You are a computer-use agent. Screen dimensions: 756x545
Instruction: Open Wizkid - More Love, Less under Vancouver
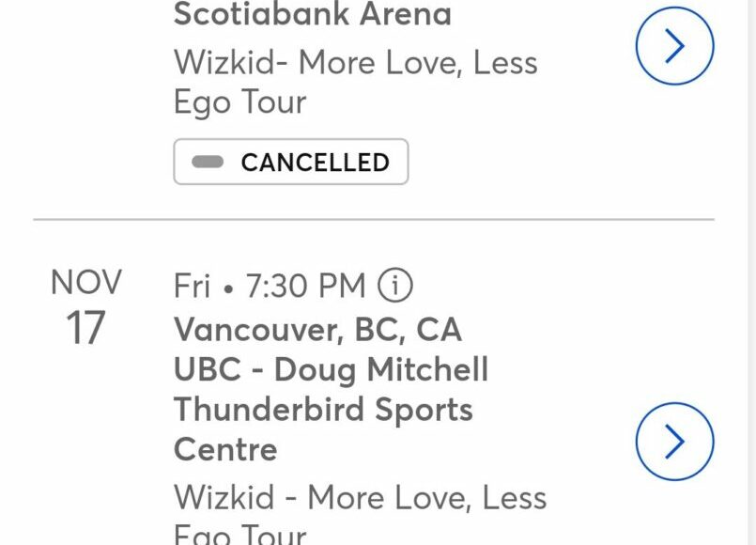[360, 497]
